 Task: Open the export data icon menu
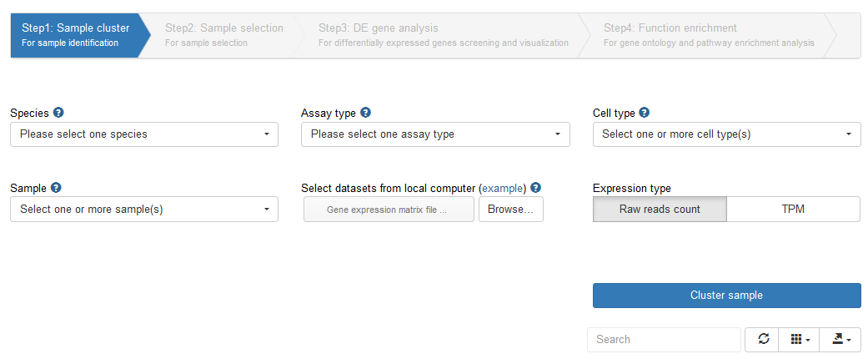pyautogui.click(x=840, y=339)
